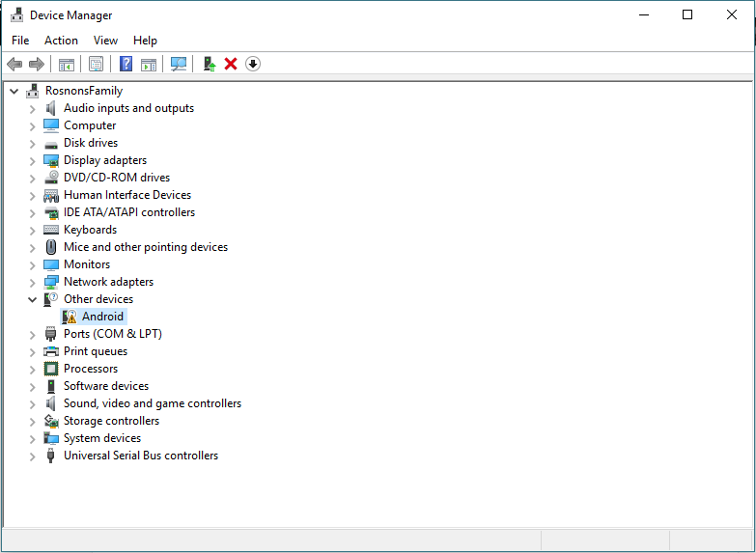The width and height of the screenshot is (756, 553).
Task: Click the Network adapters icon
Action: 50,282
